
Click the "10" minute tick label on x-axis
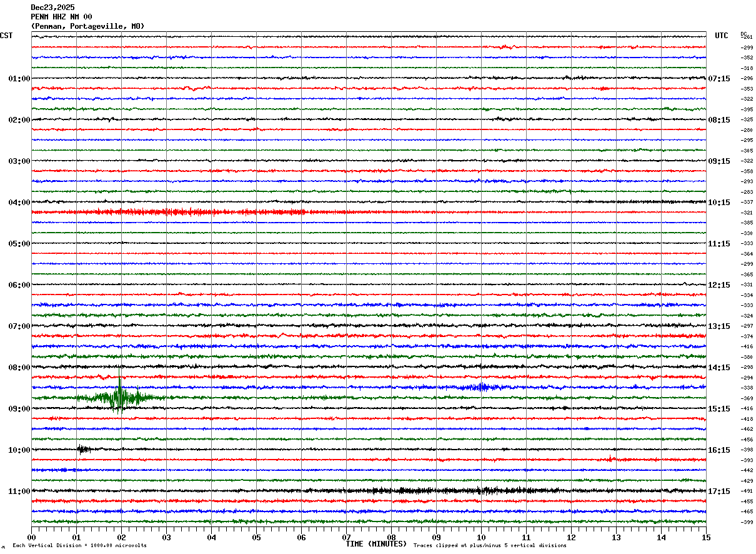coord(481,537)
